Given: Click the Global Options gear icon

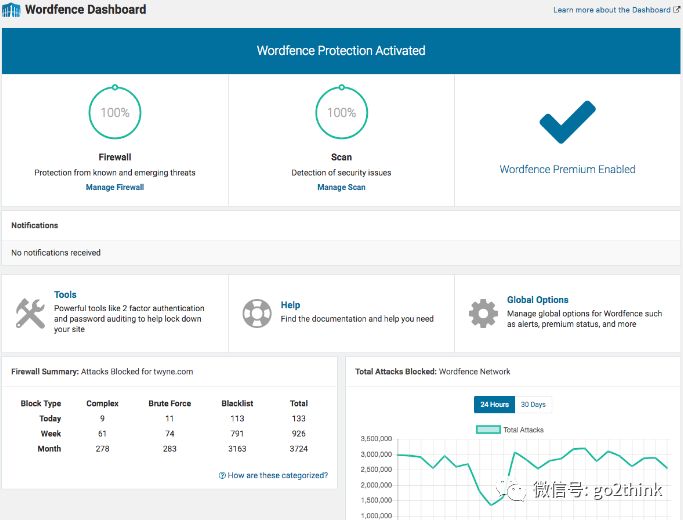Looking at the screenshot, I should (484, 313).
